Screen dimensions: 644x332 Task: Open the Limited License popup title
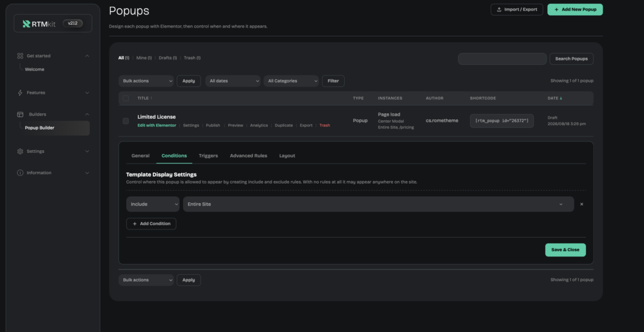coord(157,117)
